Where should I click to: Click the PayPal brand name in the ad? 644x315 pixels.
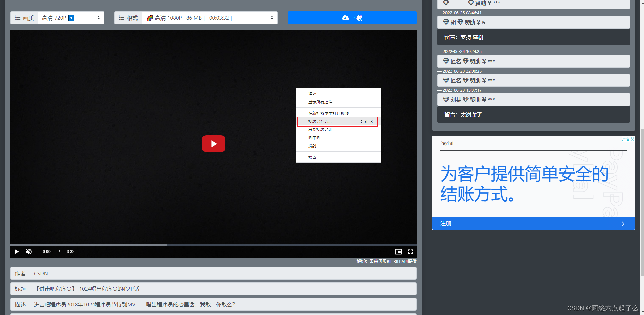coord(447,143)
